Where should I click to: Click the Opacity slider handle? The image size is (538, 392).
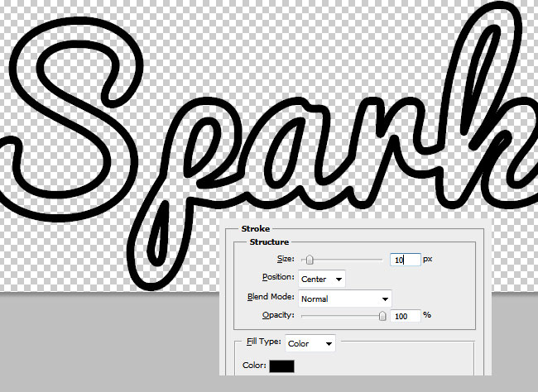point(382,315)
